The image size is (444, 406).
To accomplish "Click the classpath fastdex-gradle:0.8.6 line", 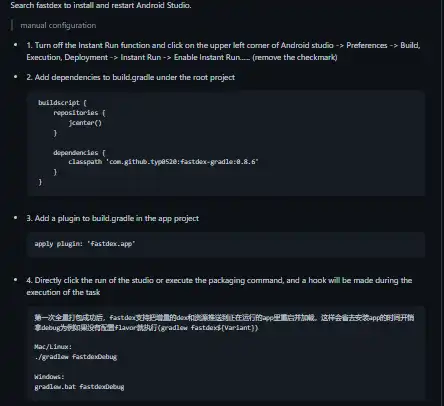I will tap(163, 162).
